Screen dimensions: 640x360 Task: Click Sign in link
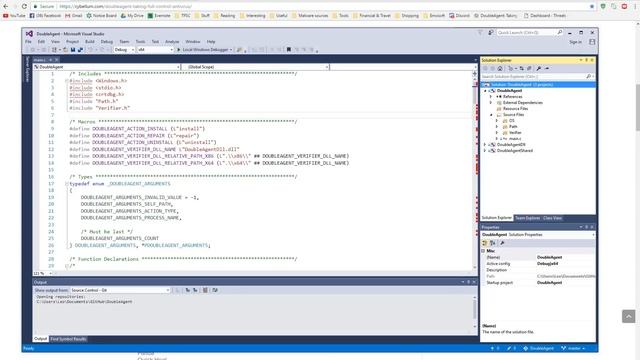pyautogui.click(x=575, y=42)
